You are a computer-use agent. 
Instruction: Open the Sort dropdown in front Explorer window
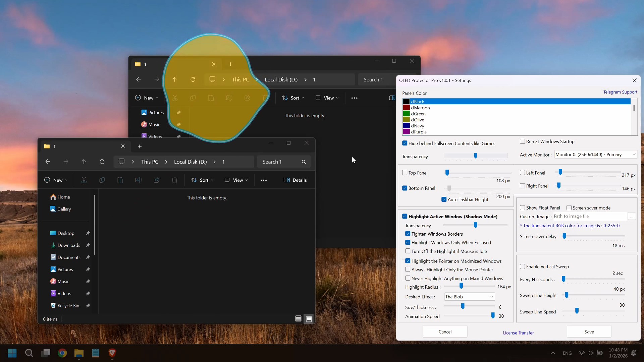pos(202,180)
